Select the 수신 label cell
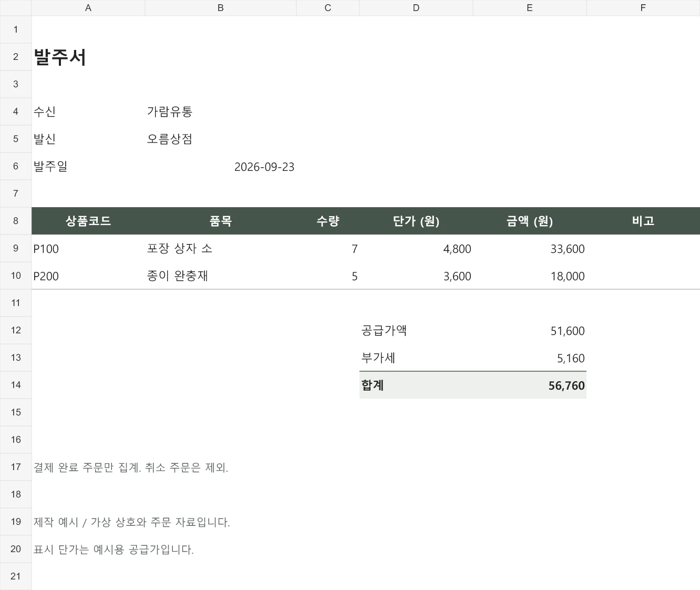Viewport: 700px width, 590px height. 88,111
